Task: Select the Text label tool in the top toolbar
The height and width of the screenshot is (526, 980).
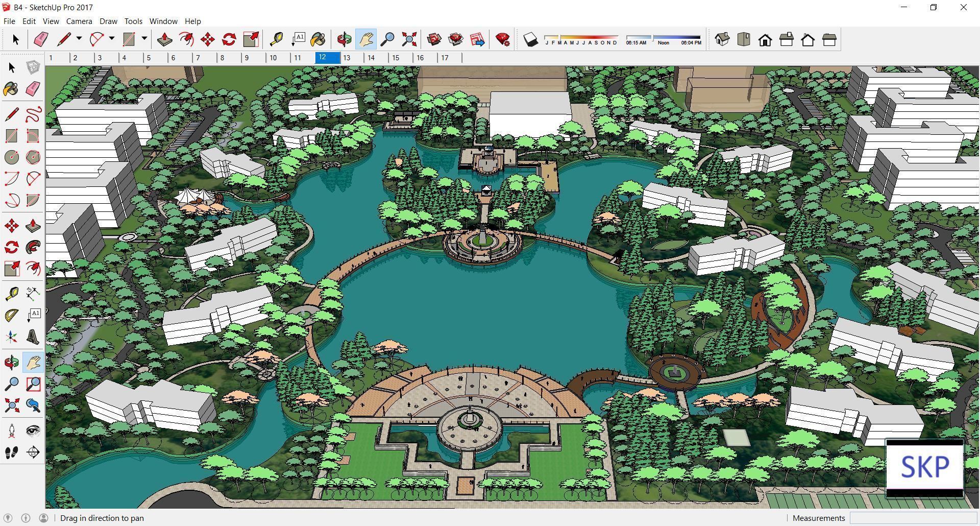Action: (298, 39)
